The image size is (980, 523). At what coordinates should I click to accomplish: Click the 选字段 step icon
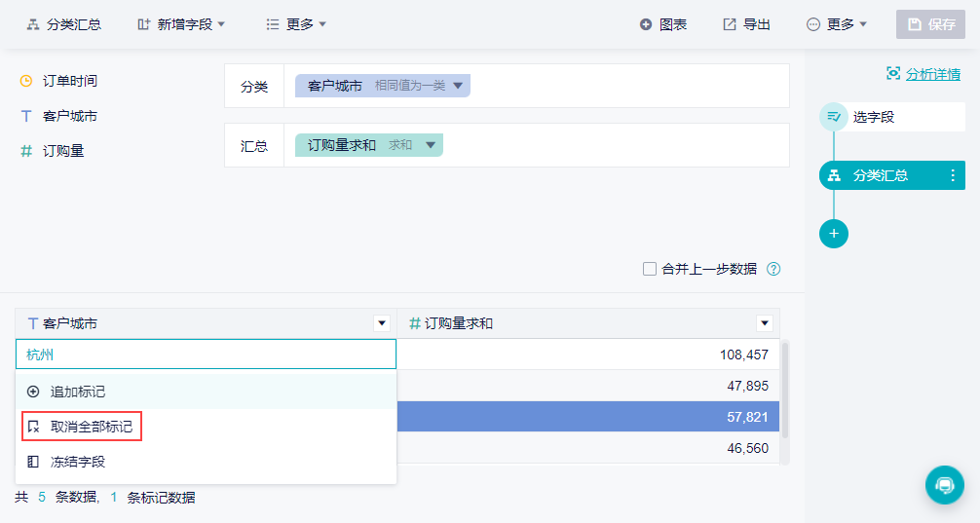click(x=834, y=117)
